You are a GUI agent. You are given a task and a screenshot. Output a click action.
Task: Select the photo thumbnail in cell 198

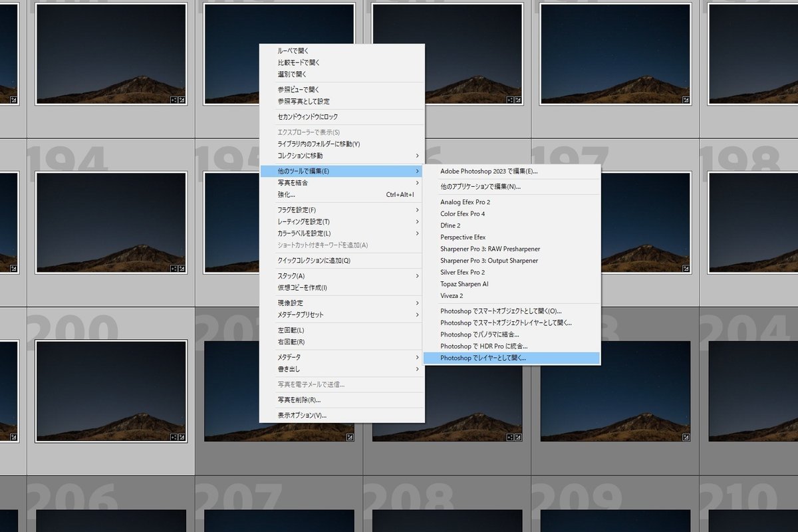click(x=753, y=223)
